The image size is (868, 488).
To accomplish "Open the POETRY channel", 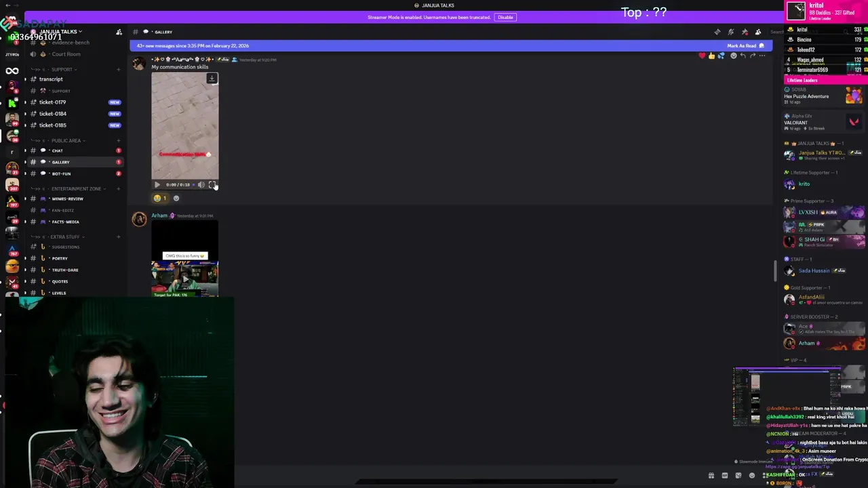I will (x=76, y=258).
